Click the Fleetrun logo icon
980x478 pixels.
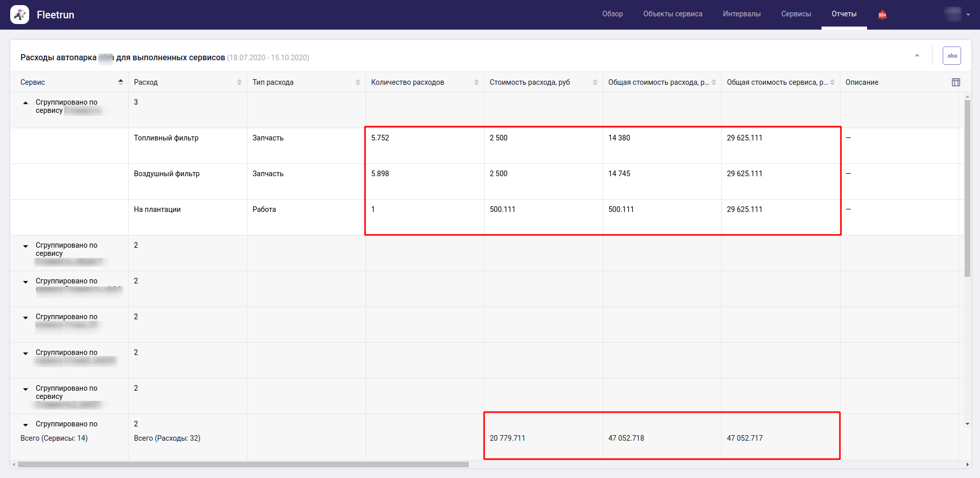coord(19,15)
